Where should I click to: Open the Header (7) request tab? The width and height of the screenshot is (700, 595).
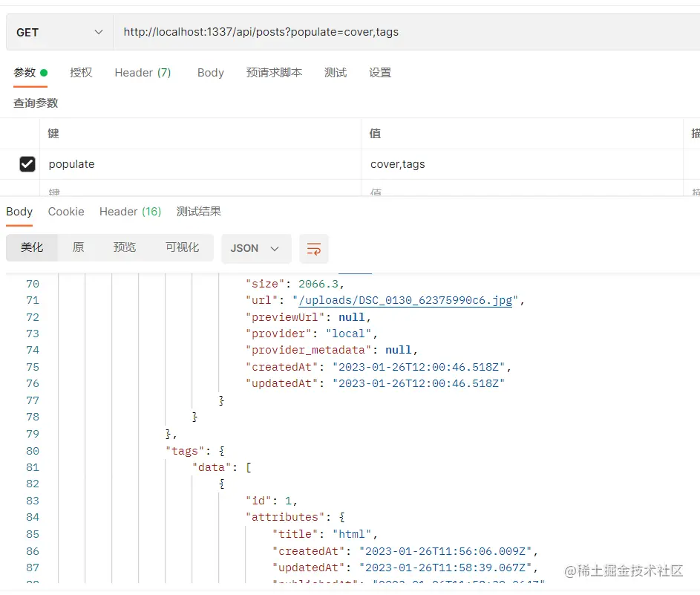pyautogui.click(x=143, y=72)
